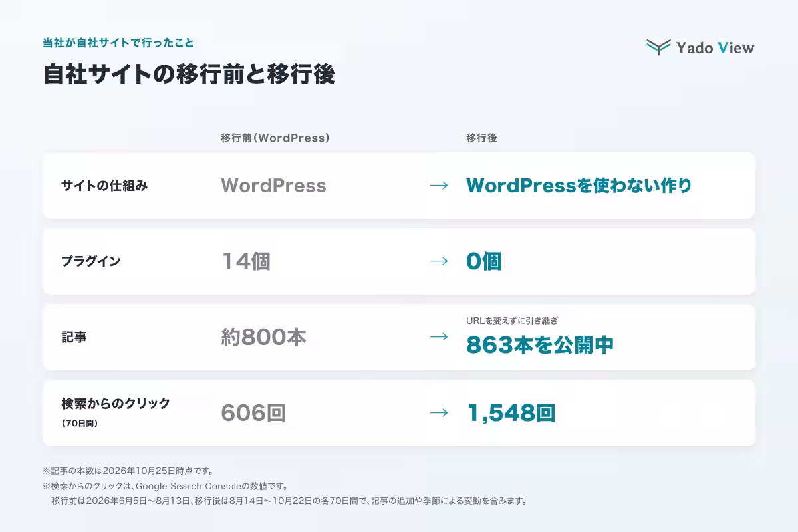Select the subtitle "当社が自社サイトで行ったこと"
The width and height of the screenshot is (798, 532).
[x=118, y=43]
